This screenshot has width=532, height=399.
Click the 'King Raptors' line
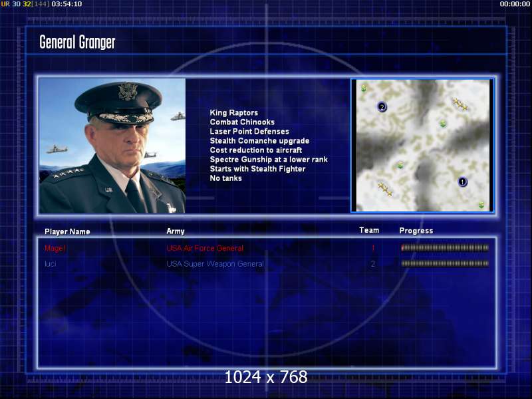[234, 112]
